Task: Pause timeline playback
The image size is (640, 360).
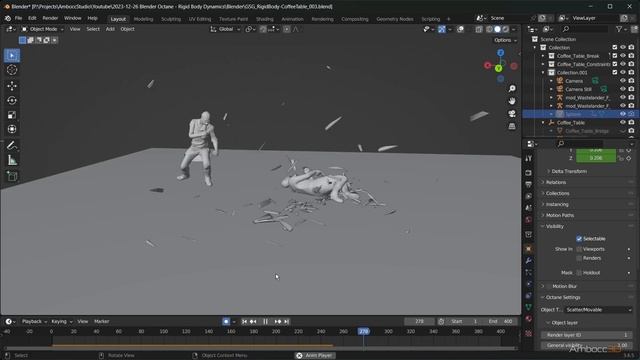Action: coord(265,322)
